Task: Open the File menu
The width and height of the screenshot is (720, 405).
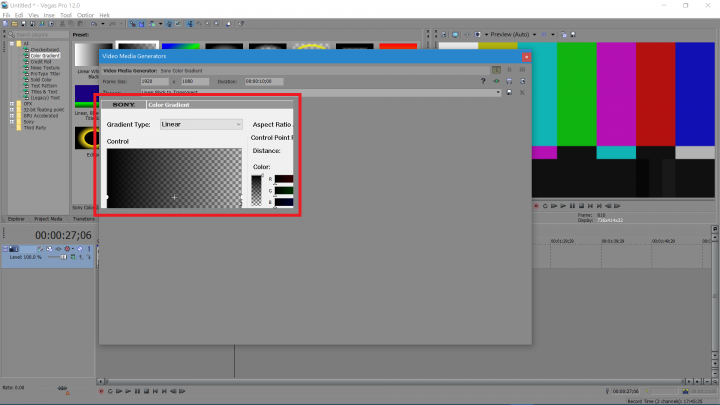Action: tap(6, 15)
